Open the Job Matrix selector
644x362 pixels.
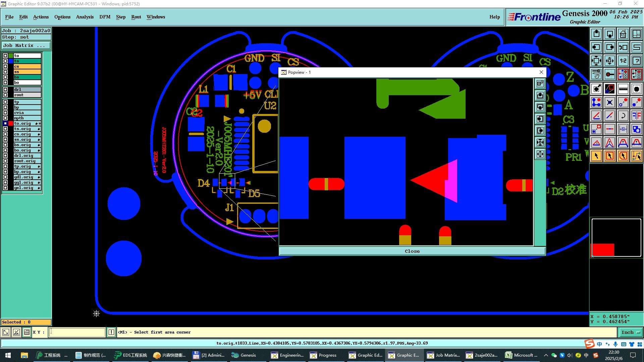[x=26, y=46]
